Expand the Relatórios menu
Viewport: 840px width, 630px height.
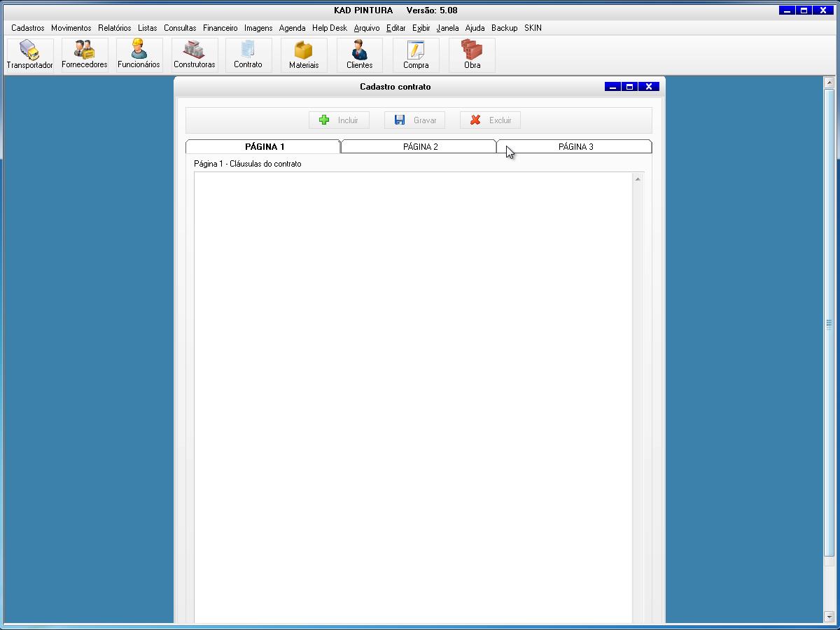click(x=114, y=28)
